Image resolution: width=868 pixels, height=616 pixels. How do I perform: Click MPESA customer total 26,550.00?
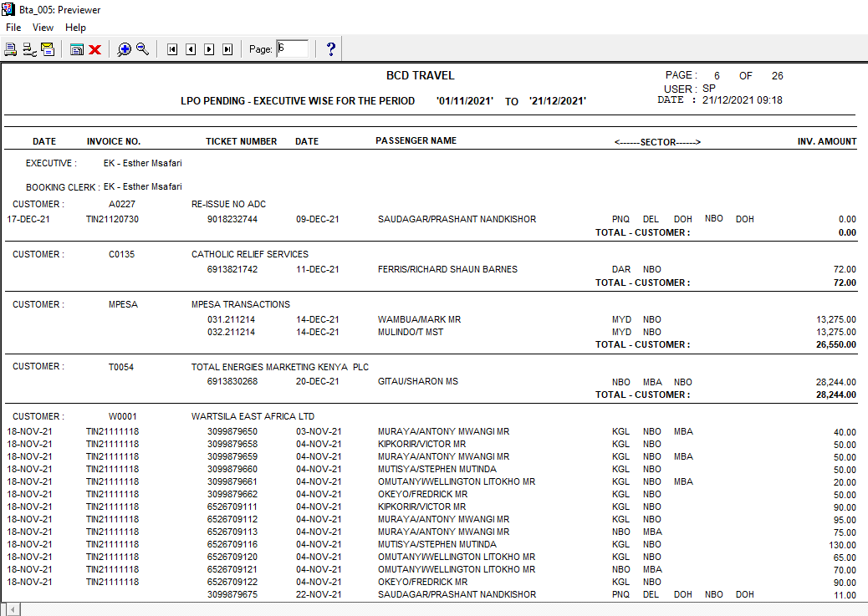click(836, 344)
